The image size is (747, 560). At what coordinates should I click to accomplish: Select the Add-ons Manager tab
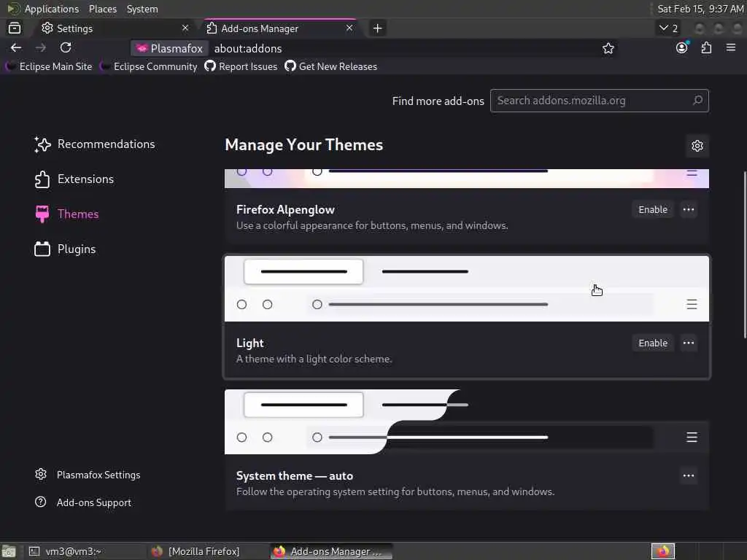pyautogui.click(x=280, y=28)
